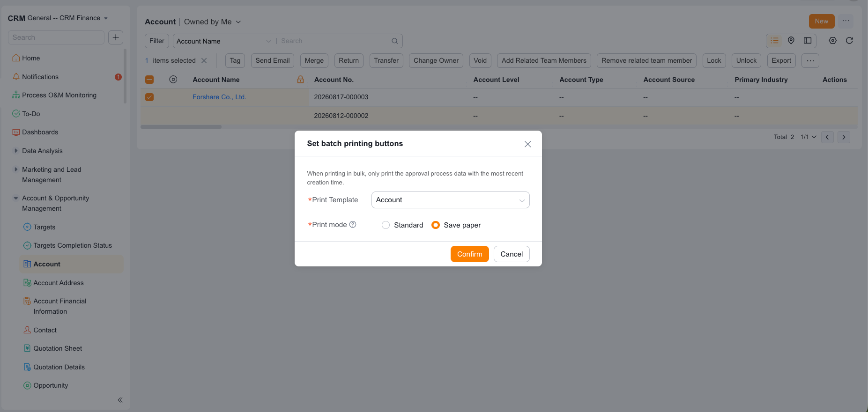Open Home in the sidebar
This screenshot has width=868, height=412.
[x=31, y=58]
